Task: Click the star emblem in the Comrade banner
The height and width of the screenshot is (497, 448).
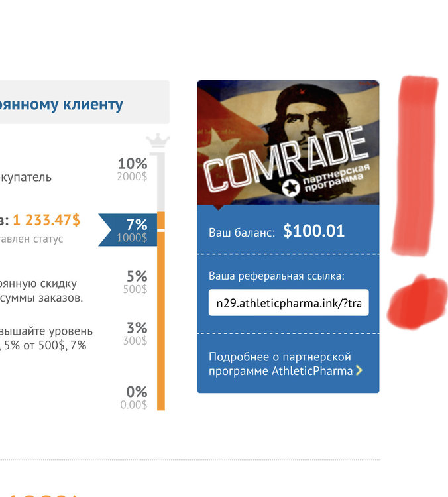Action: pos(290,188)
